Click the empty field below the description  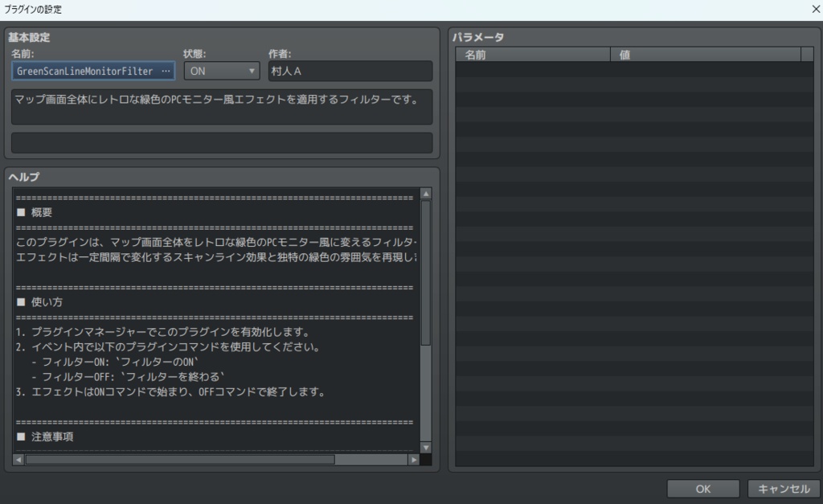click(x=221, y=143)
